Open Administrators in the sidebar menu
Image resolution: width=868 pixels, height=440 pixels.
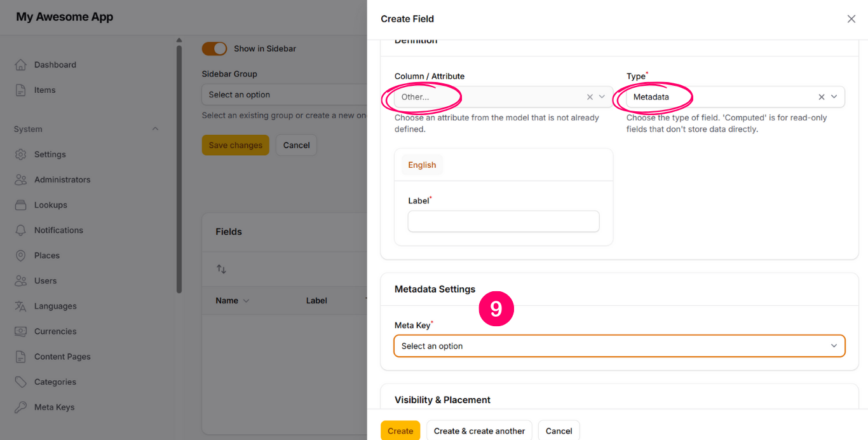(62, 180)
